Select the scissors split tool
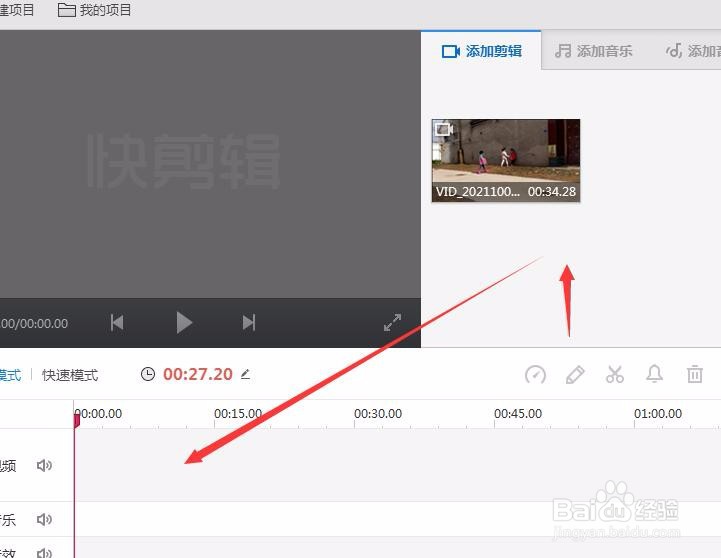 coord(615,375)
